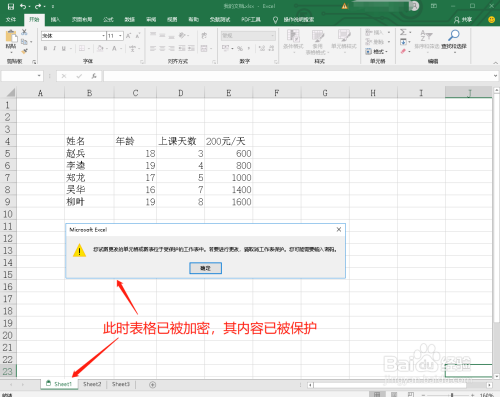
Task: Switch to the 公式 Formulas tab
Action: pyautogui.click(x=108, y=20)
